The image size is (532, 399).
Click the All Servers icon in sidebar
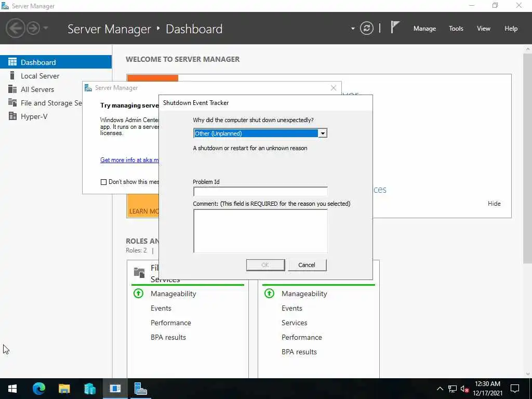[x=12, y=89]
